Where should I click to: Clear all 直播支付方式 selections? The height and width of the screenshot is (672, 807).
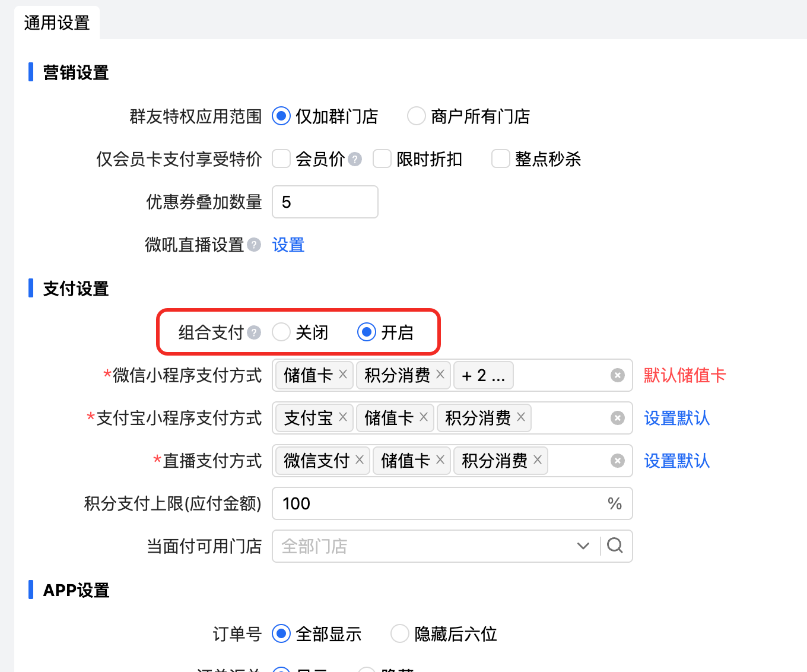pyautogui.click(x=618, y=461)
